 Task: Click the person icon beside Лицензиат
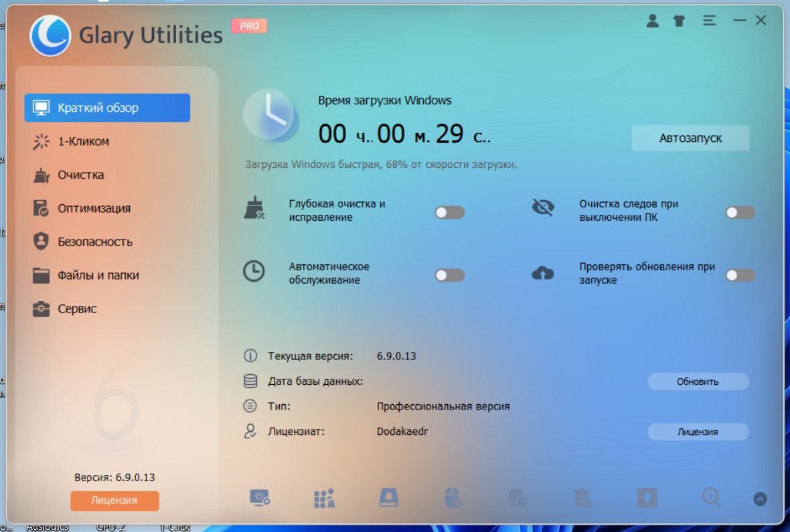tap(250, 431)
